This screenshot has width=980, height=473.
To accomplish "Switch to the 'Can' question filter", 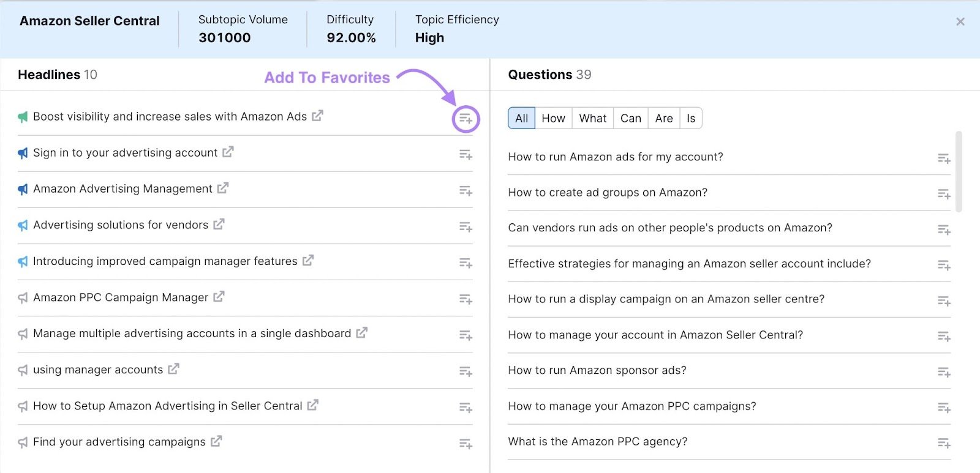I will [x=630, y=118].
